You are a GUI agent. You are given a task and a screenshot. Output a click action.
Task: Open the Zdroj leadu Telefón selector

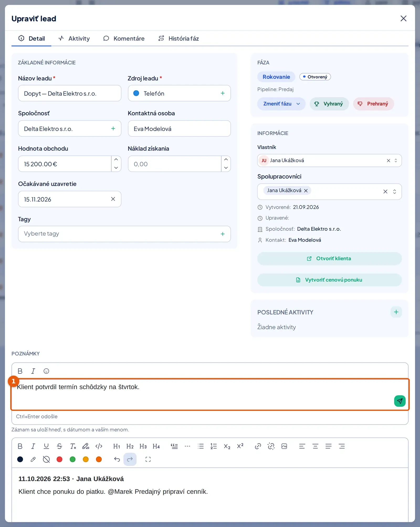tap(179, 93)
